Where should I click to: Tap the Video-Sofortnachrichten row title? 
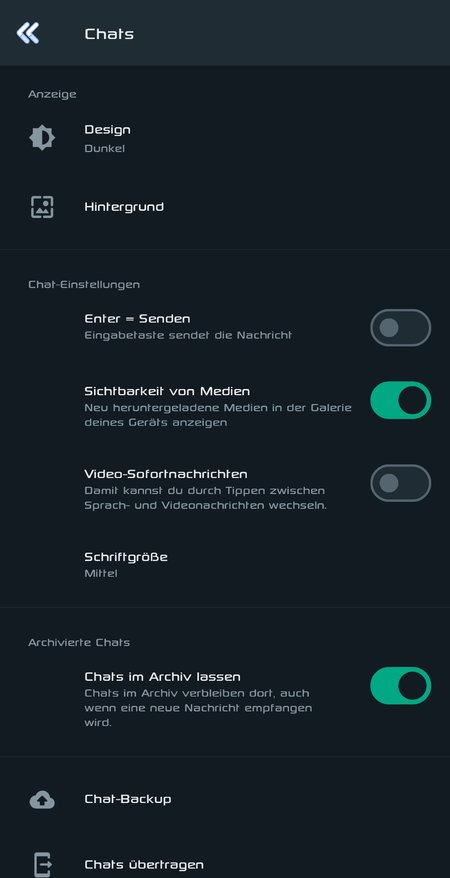pyautogui.click(x=166, y=474)
